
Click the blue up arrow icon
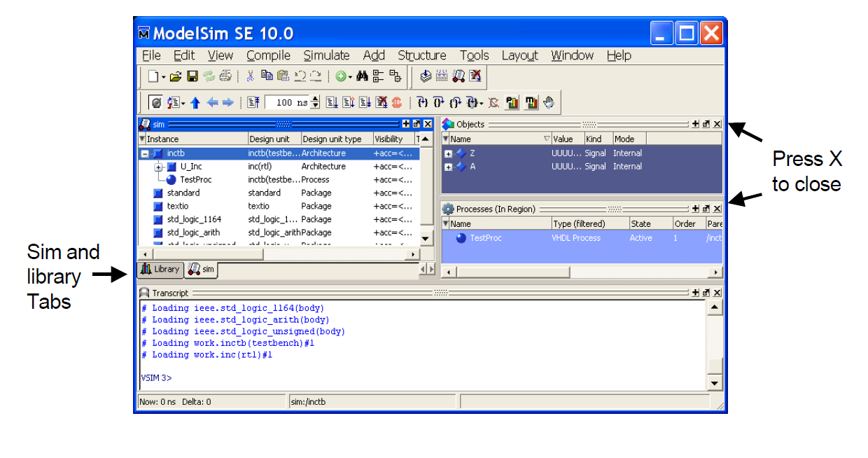pos(195,102)
